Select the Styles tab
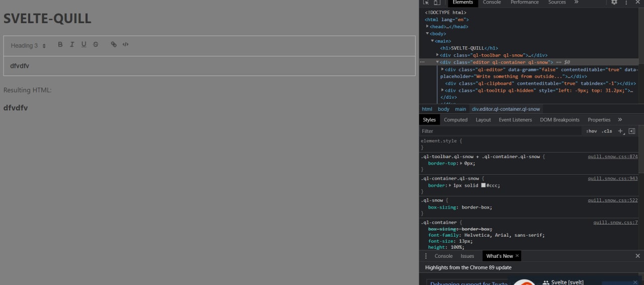644x285 pixels. pyautogui.click(x=429, y=120)
